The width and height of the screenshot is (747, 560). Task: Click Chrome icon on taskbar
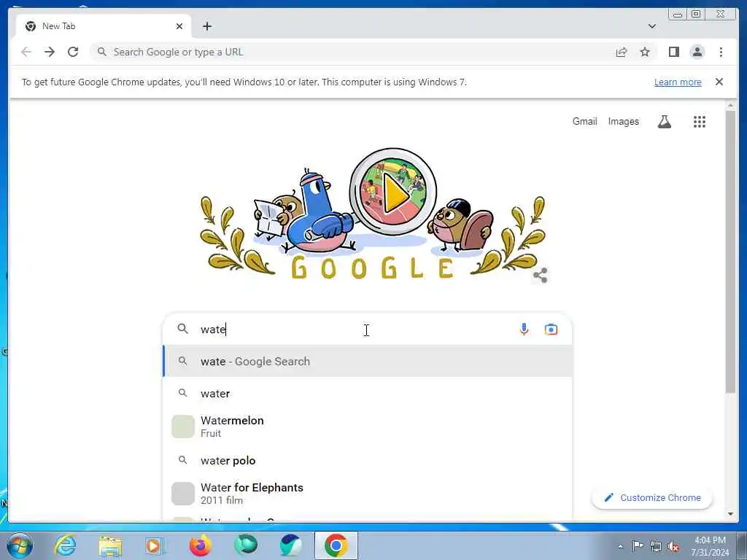pos(336,545)
